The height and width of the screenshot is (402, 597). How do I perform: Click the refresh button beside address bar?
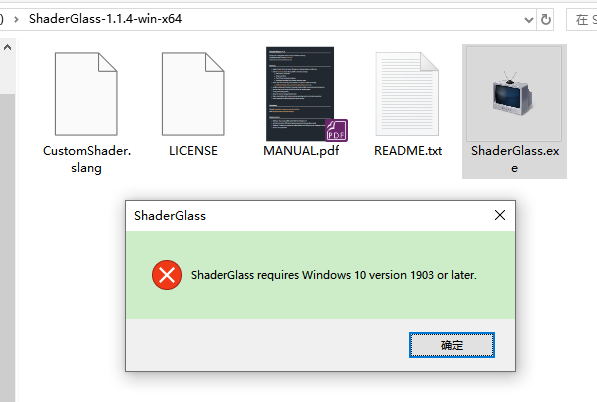click(x=546, y=19)
